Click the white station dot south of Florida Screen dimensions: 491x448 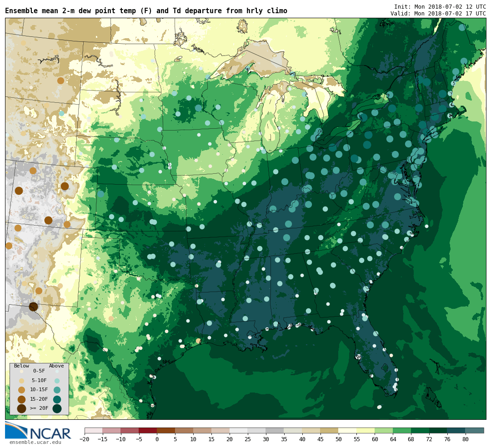tap(380, 407)
